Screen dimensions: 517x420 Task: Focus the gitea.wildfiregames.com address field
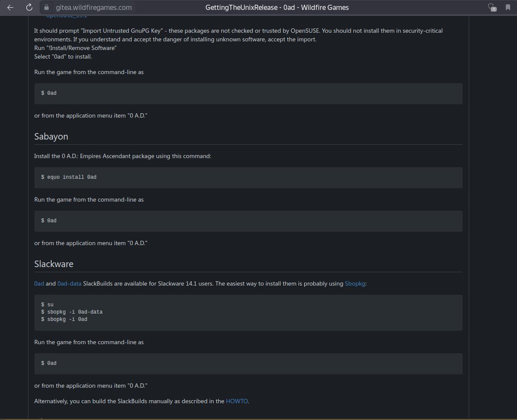(x=94, y=7)
